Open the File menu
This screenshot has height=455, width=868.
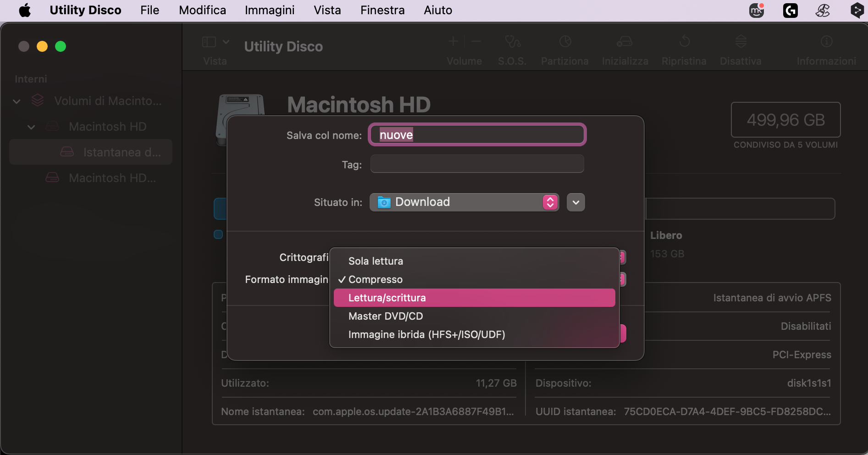tap(149, 10)
